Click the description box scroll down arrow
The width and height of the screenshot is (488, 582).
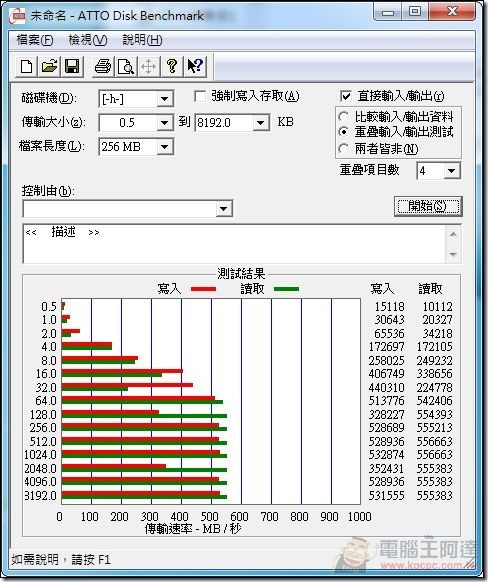pyautogui.click(x=453, y=254)
